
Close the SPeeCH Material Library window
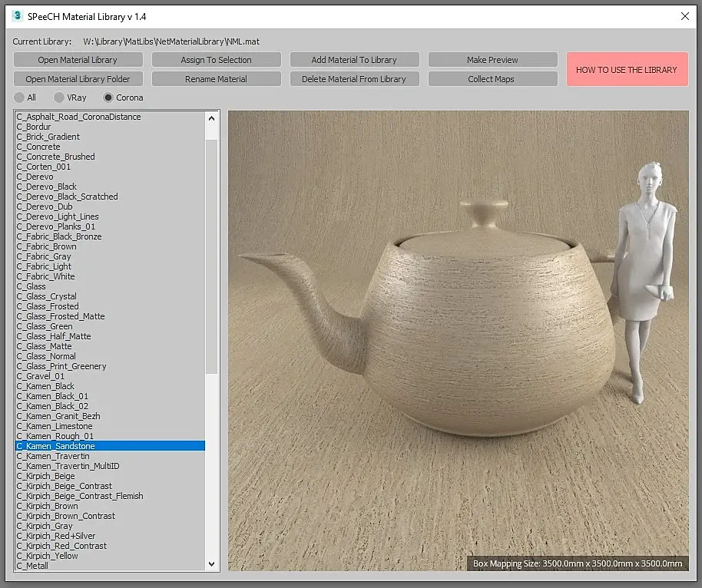coord(684,15)
